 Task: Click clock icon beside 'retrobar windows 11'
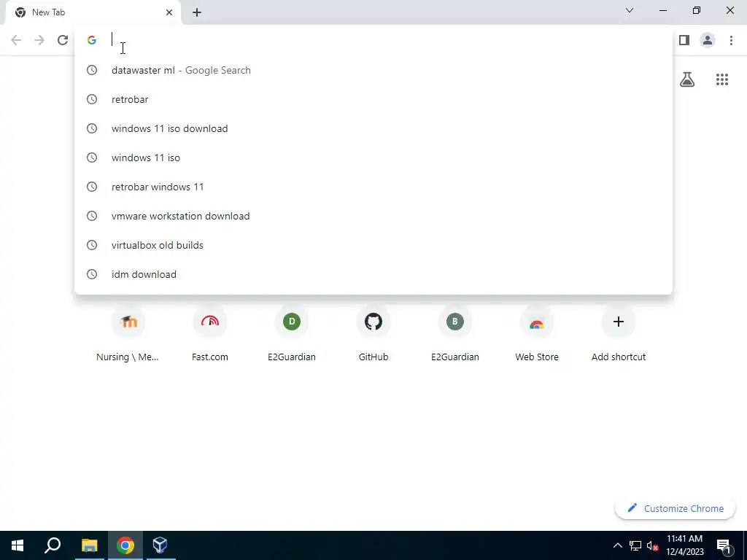pos(92,187)
